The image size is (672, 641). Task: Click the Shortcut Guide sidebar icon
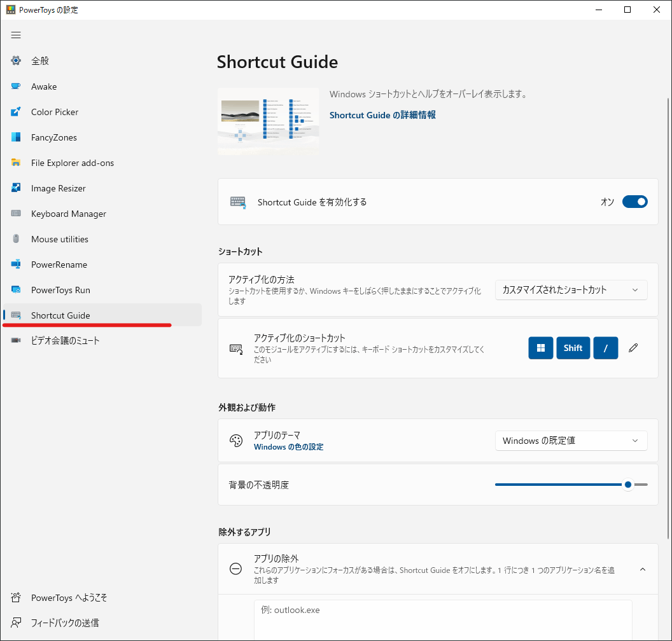click(16, 315)
